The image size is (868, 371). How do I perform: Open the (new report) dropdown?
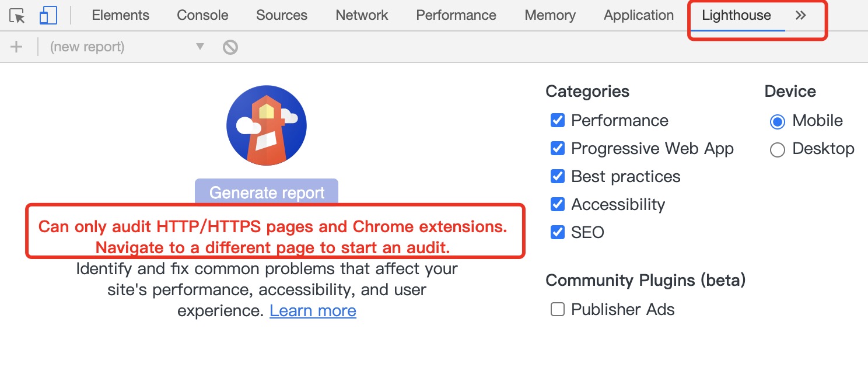[127, 47]
